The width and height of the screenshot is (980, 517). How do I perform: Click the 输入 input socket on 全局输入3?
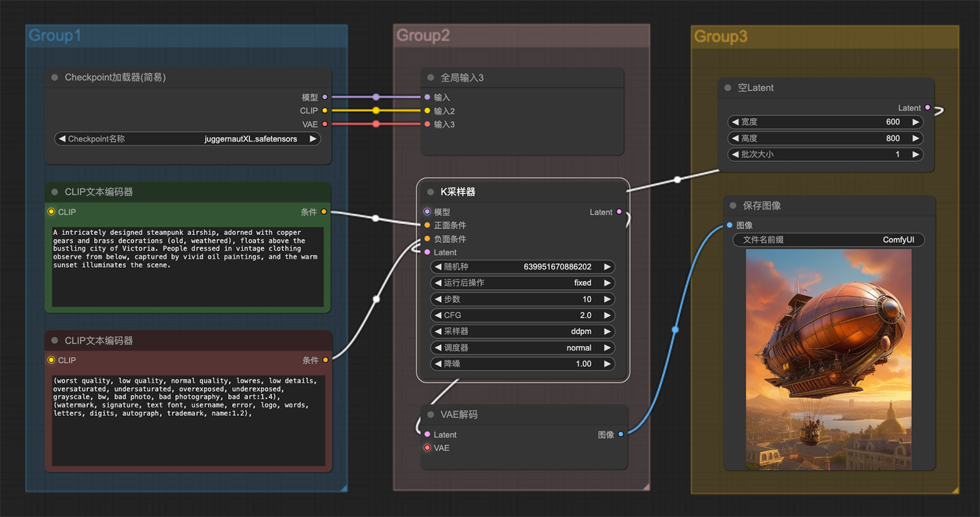(427, 97)
